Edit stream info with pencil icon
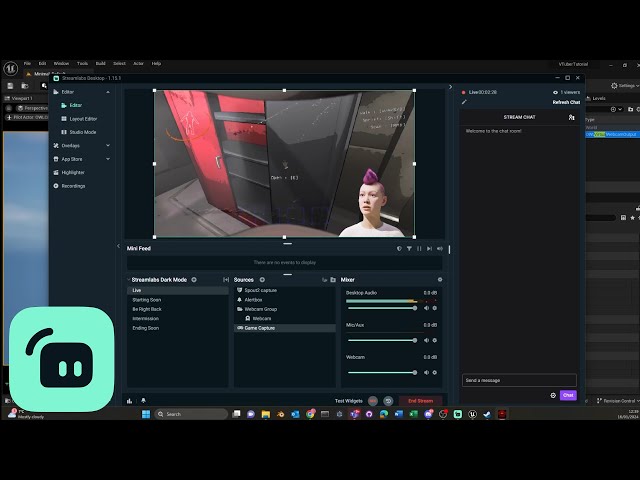The height and width of the screenshot is (480, 640). click(x=464, y=102)
